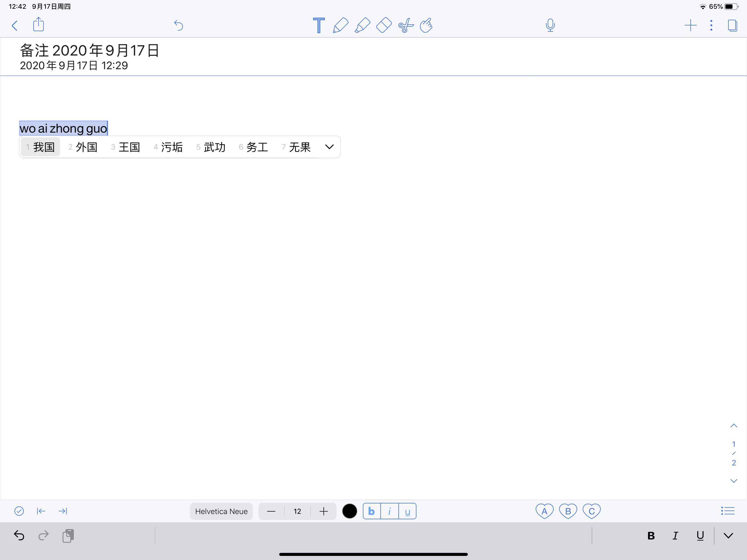Screen dimensions: 747x560
Task: Increase font size with plus button
Action: [323, 511]
